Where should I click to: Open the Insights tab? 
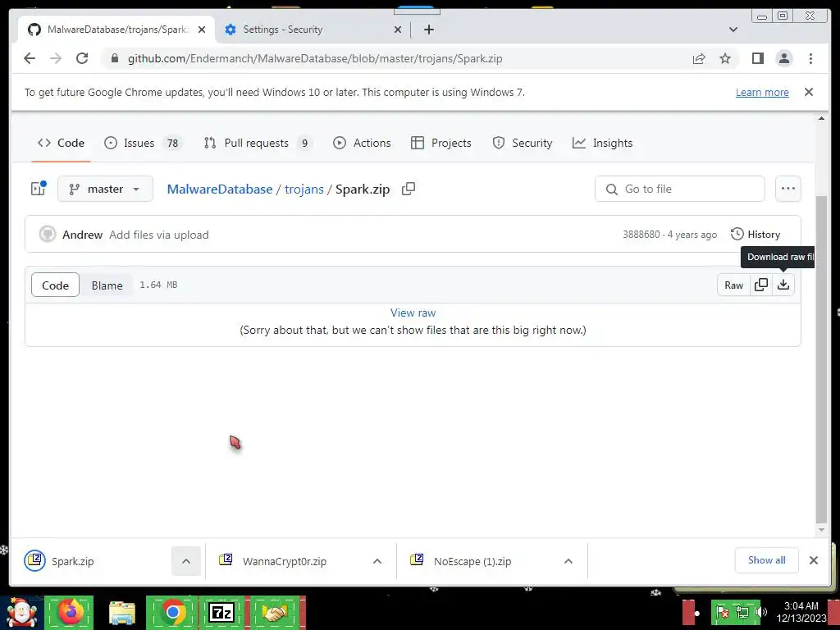603,143
